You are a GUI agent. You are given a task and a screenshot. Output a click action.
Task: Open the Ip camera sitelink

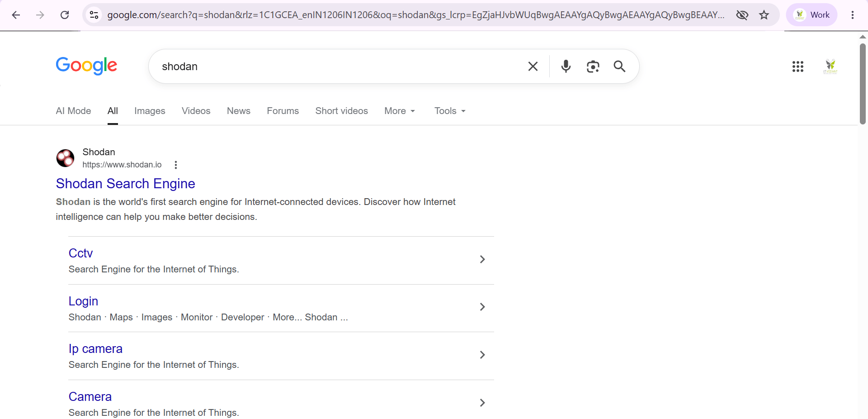point(96,349)
